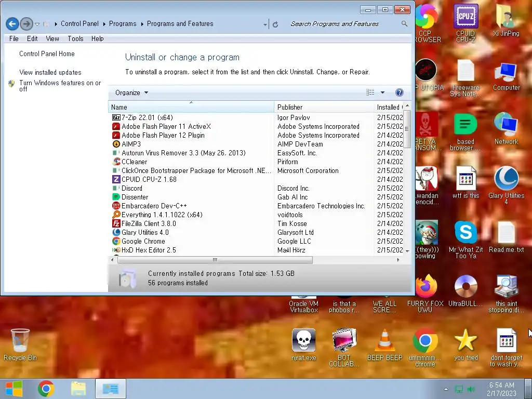The image size is (532, 399).
Task: Open the Computer desktop icon
Action: click(506, 76)
